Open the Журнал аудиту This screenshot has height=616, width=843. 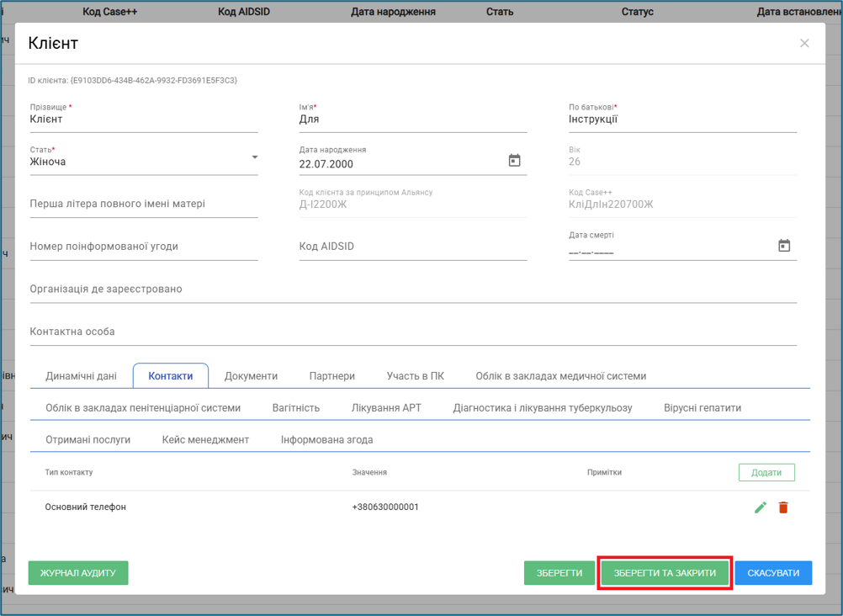pos(78,573)
